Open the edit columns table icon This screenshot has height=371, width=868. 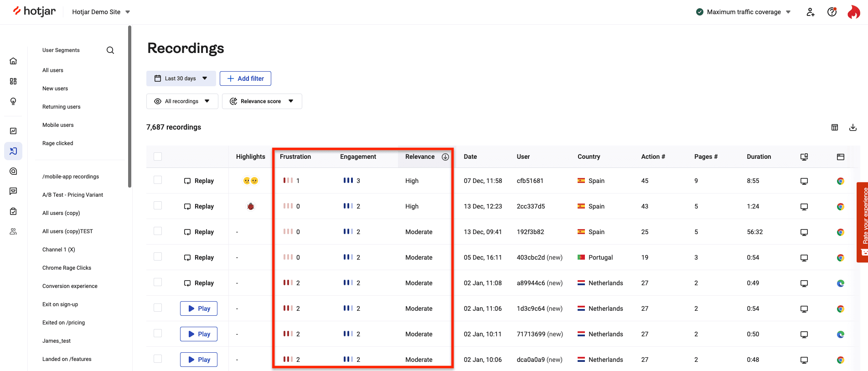tap(835, 127)
